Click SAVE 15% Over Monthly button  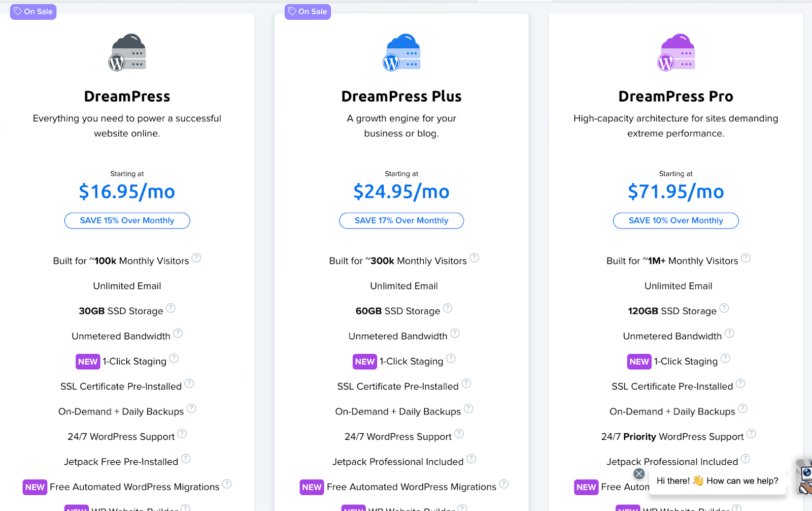(127, 220)
